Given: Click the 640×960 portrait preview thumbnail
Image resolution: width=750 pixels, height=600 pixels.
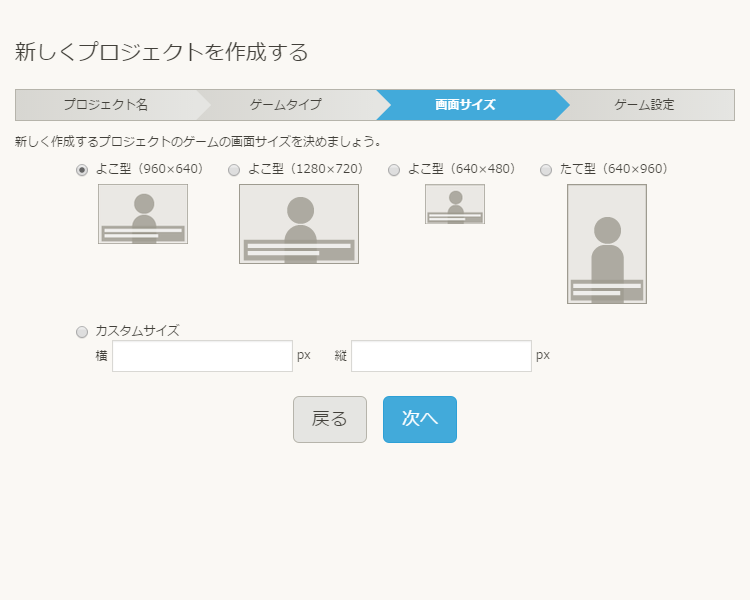Looking at the screenshot, I should coord(607,244).
